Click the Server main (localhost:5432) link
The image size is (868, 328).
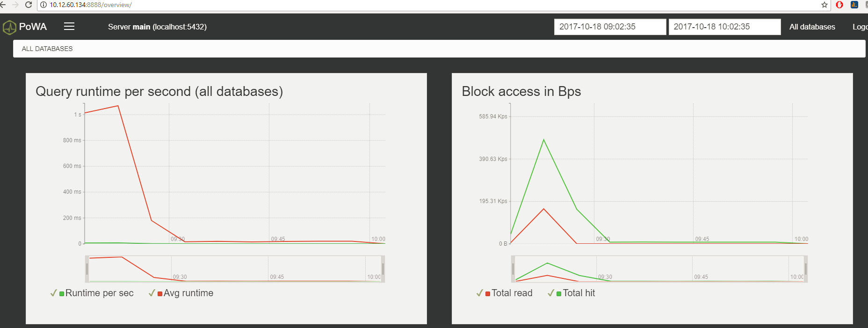coord(157,27)
